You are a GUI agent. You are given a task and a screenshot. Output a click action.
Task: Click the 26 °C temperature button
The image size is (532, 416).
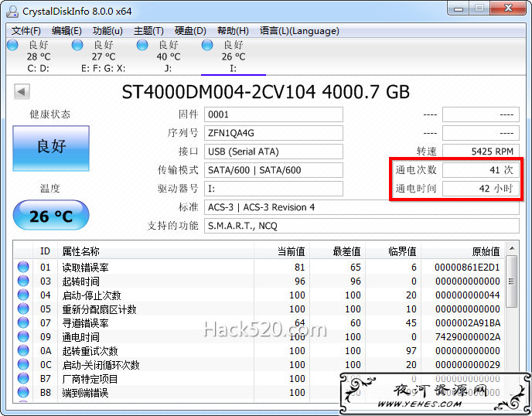click(51, 216)
